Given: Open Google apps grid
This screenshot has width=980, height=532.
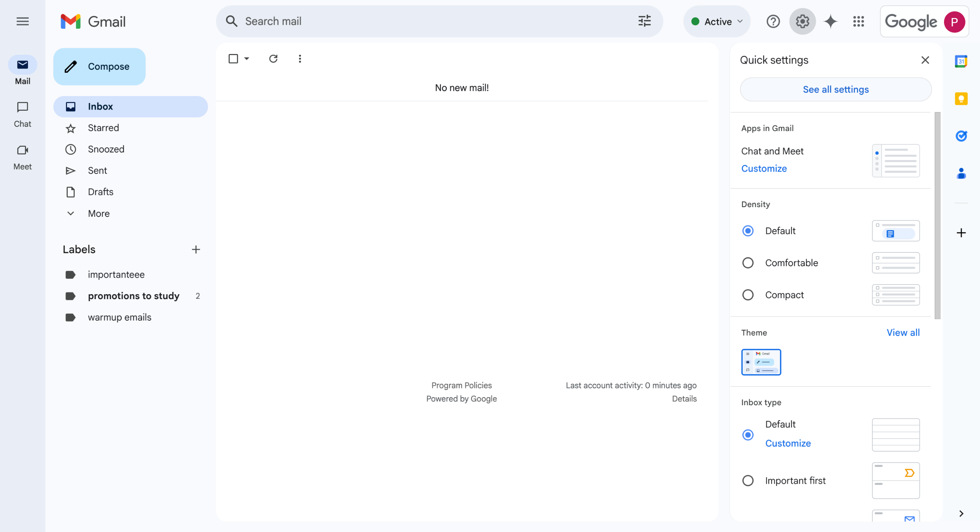Looking at the screenshot, I should (x=858, y=21).
